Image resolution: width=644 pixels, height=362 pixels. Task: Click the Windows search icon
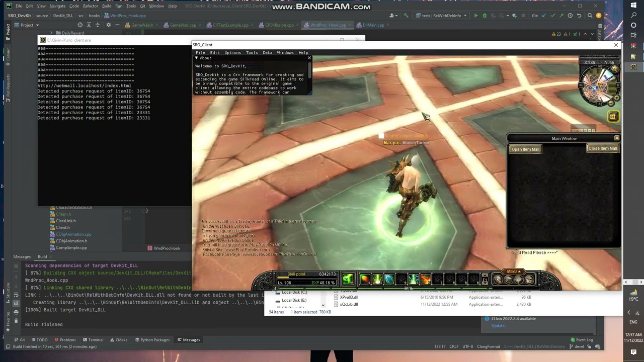[x=633, y=15]
